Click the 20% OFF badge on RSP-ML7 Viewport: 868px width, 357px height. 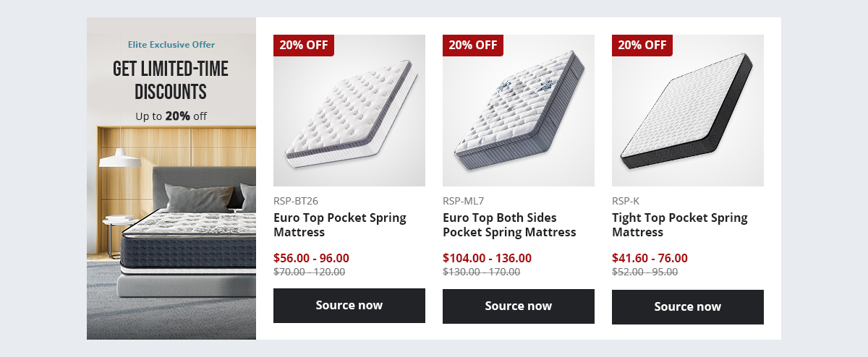click(x=473, y=45)
